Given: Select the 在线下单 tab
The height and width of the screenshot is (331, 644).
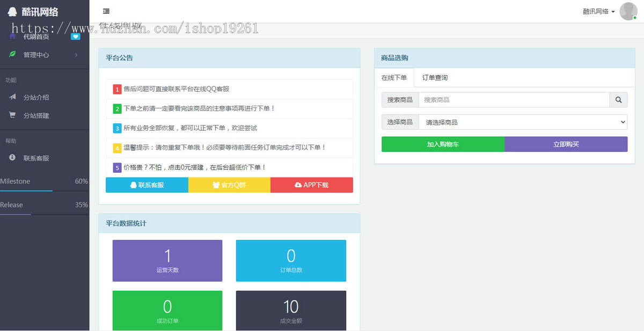Looking at the screenshot, I should tap(394, 78).
